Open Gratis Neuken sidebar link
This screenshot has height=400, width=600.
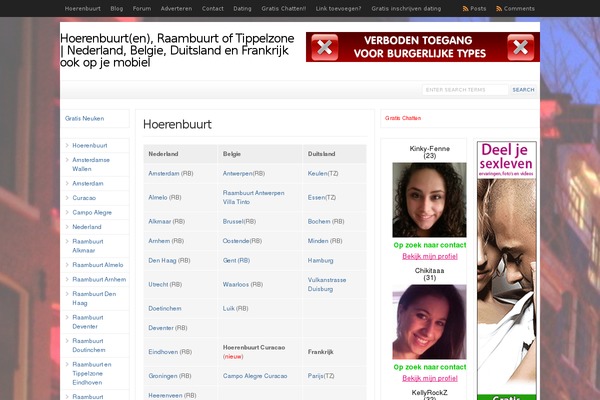(x=85, y=118)
